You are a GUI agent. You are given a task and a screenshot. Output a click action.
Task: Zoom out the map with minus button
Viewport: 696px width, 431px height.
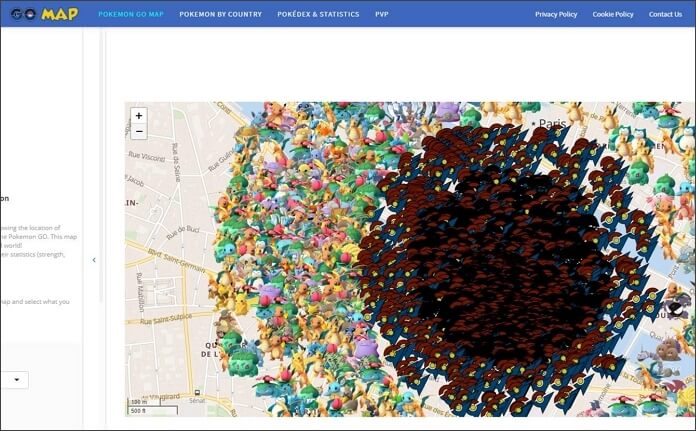coord(139,131)
